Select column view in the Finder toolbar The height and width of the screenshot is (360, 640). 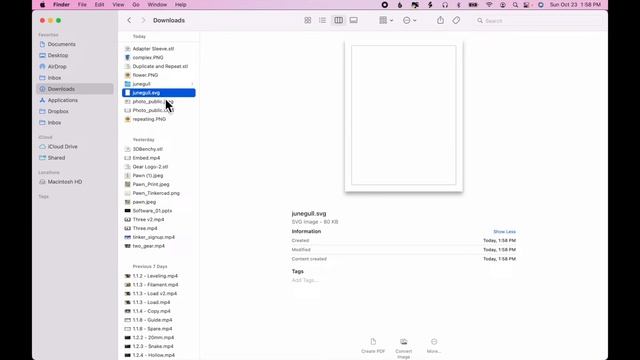[x=338, y=20]
